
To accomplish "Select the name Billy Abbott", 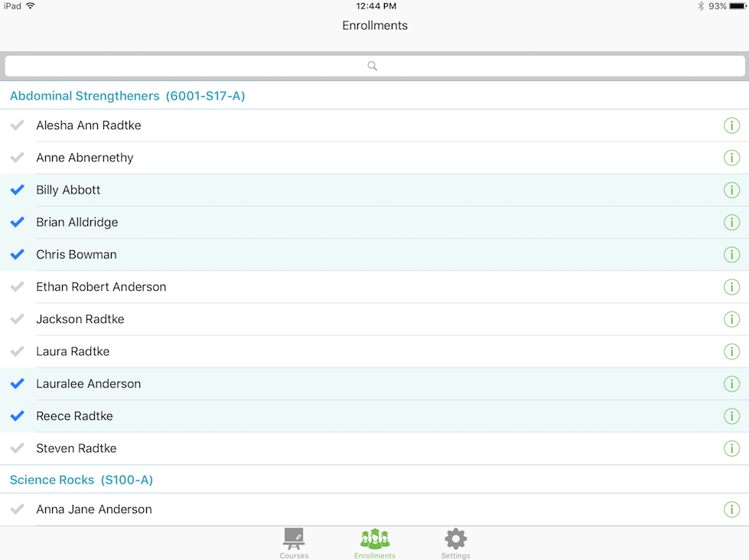I will (x=68, y=190).
